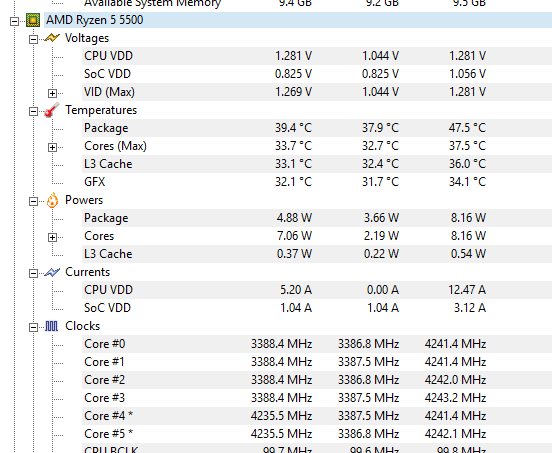552x453 pixels.
Task: Click the 7.06 W Cores power value
Action: (294, 236)
